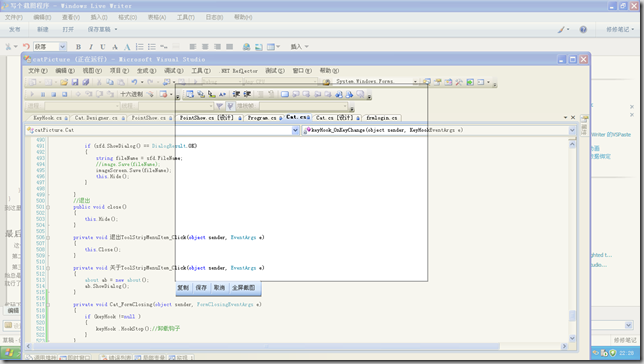Click the decrease indent icon in Visual Studio
This screenshot has height=364, width=644.
(x=236, y=94)
